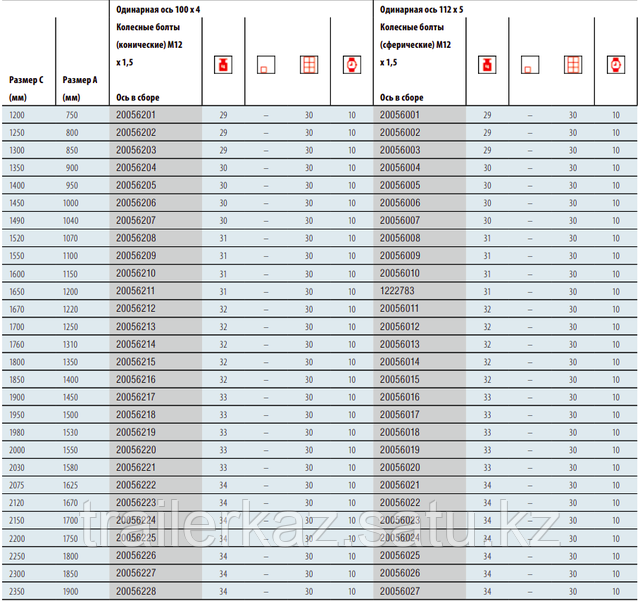Click the clock icon under axle 112 x 5
640x601 pixels.
point(616,65)
